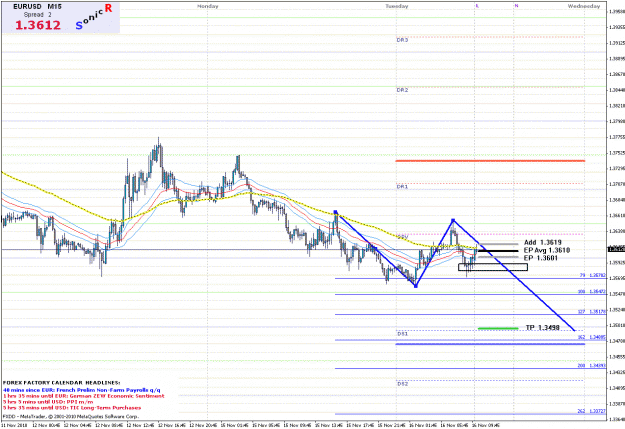Viewport: 625px width, 429px height.
Task: Click the EP 1.3601 label
Action: tap(540, 258)
